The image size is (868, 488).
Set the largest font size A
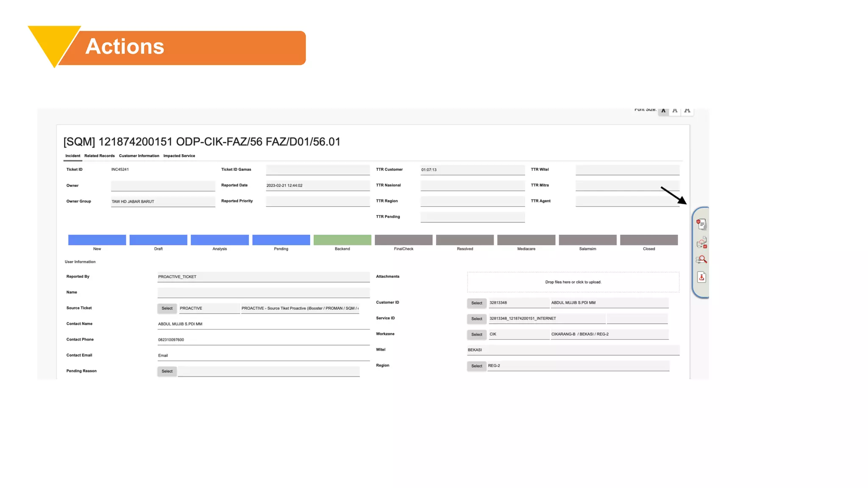coord(687,111)
